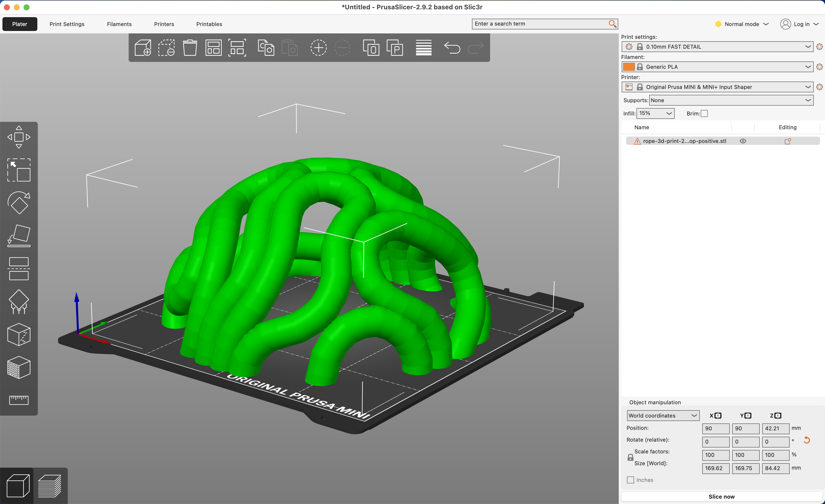Screen dimensions: 825x504
Task: Check the Inches units checkbox
Action: pyautogui.click(x=631, y=480)
